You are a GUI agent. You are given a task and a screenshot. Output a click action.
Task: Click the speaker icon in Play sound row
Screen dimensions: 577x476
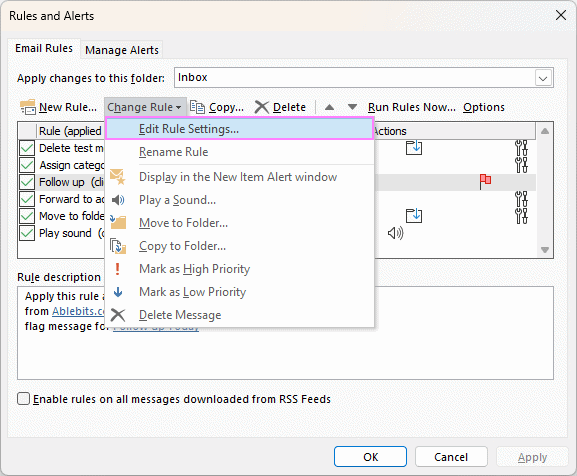click(x=396, y=233)
